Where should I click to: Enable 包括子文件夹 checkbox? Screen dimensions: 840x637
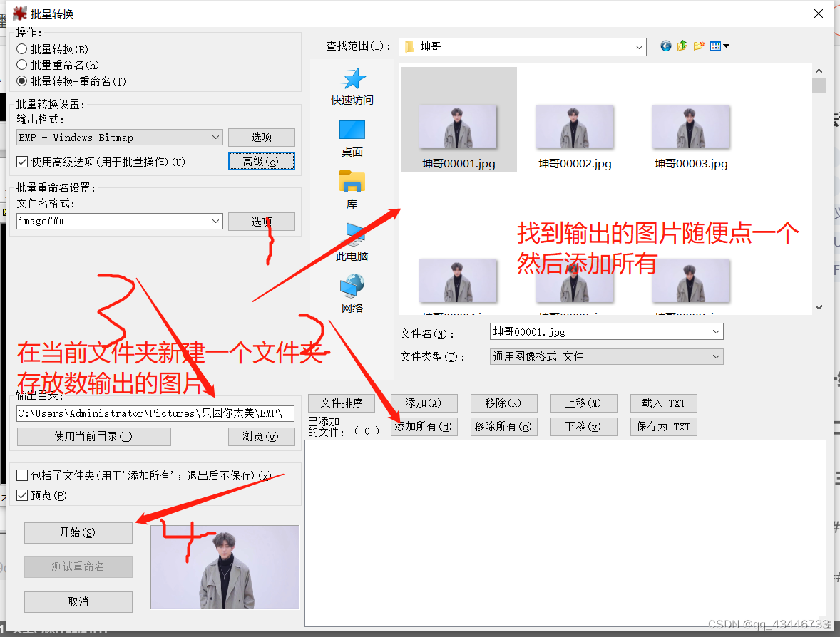pyautogui.click(x=22, y=475)
